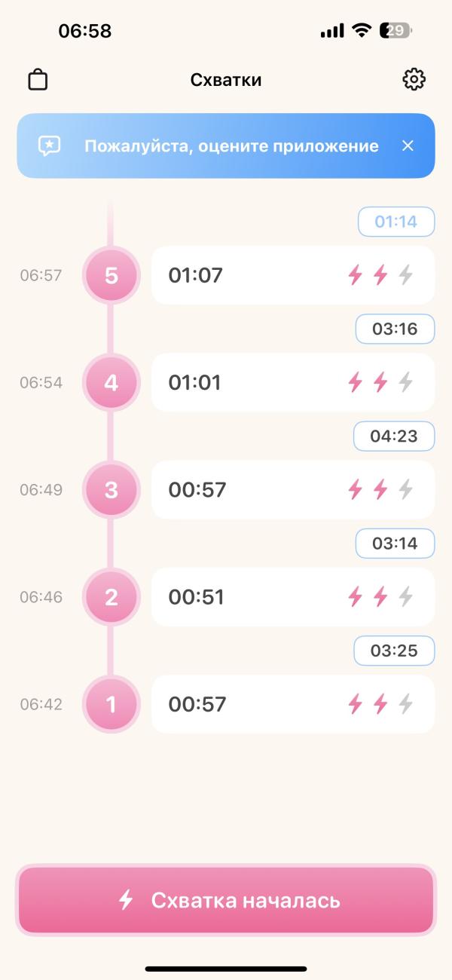Tap the star speech-bubble rating icon

coord(50,145)
